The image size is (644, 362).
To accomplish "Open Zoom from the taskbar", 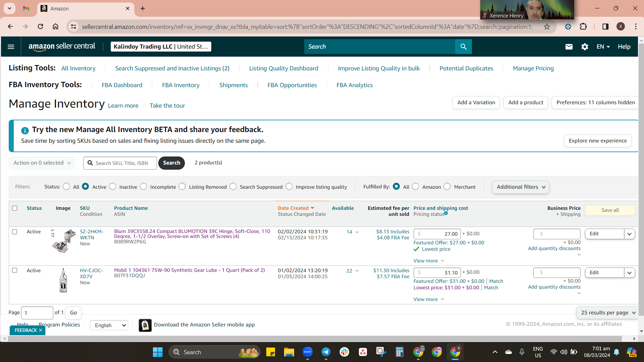I will pos(308,352).
